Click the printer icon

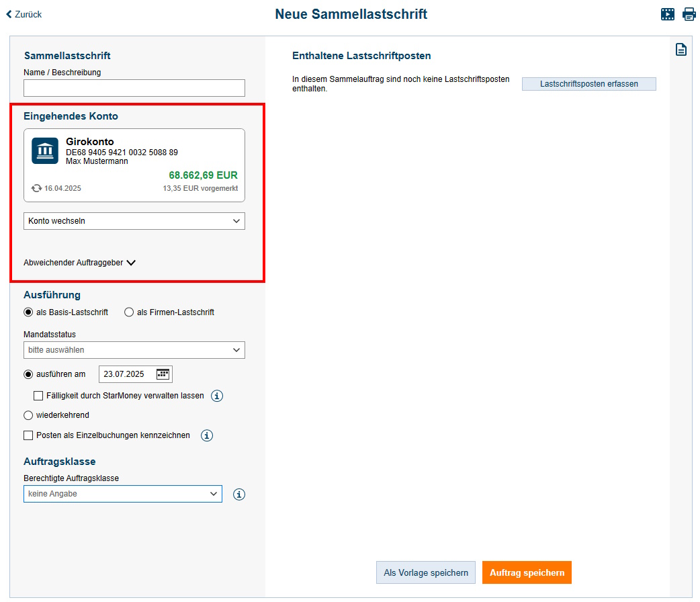689,14
